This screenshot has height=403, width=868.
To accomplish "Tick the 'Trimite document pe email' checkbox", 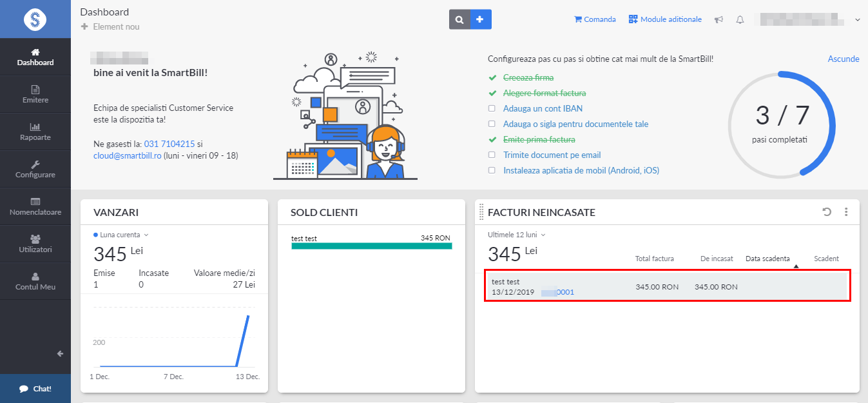I will click(x=492, y=155).
